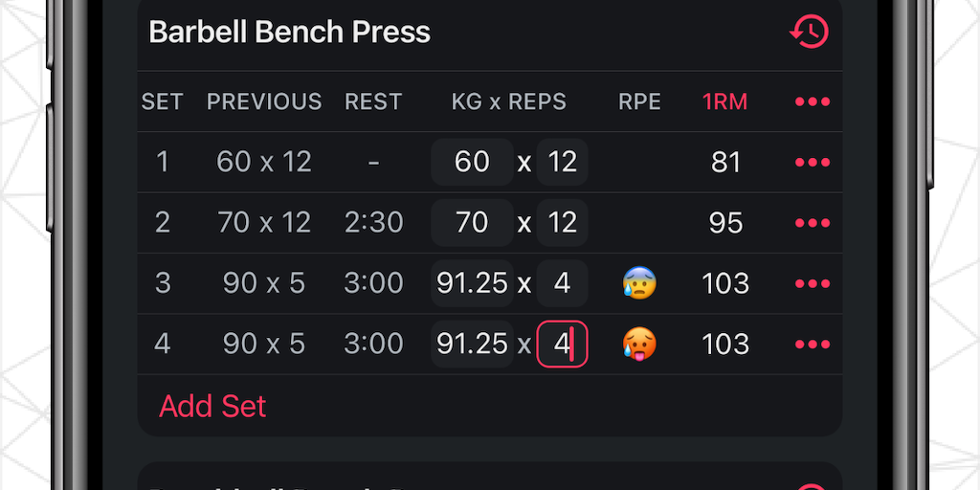The height and width of the screenshot is (490, 980).
Task: Edit set 1 weight field showing 60
Action: [472, 162]
